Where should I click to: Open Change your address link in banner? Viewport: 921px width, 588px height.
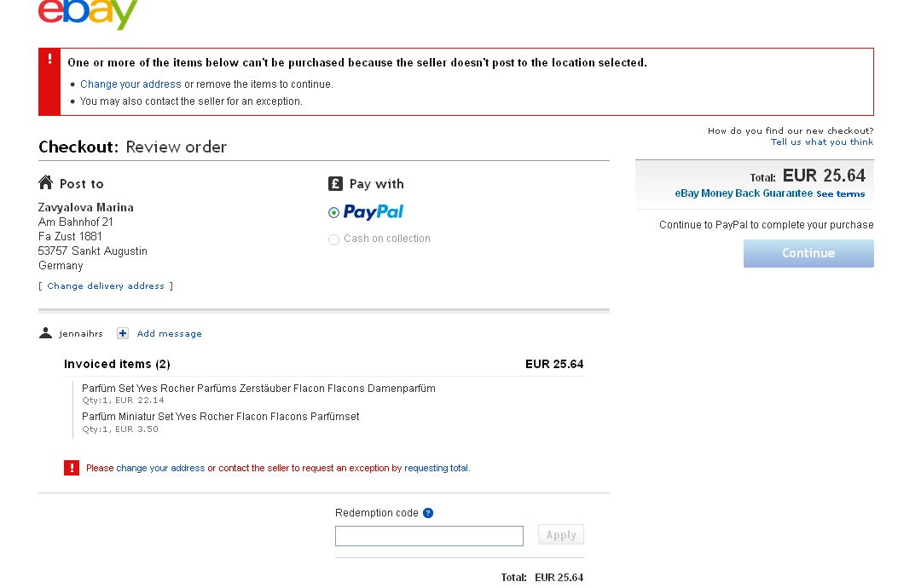tap(130, 84)
